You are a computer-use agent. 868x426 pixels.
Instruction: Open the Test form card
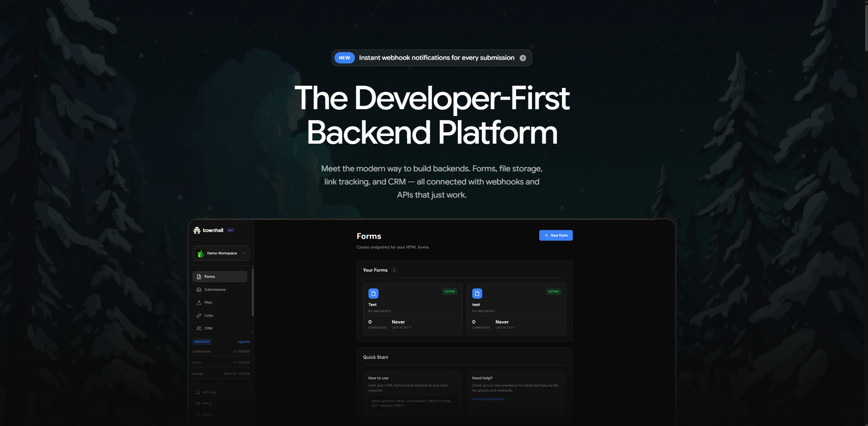[x=412, y=310]
